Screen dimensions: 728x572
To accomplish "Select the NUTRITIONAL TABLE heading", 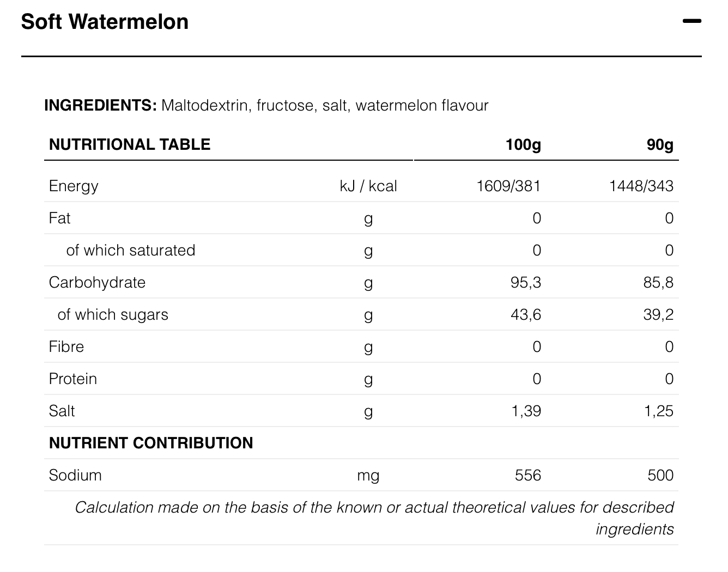I will [130, 144].
